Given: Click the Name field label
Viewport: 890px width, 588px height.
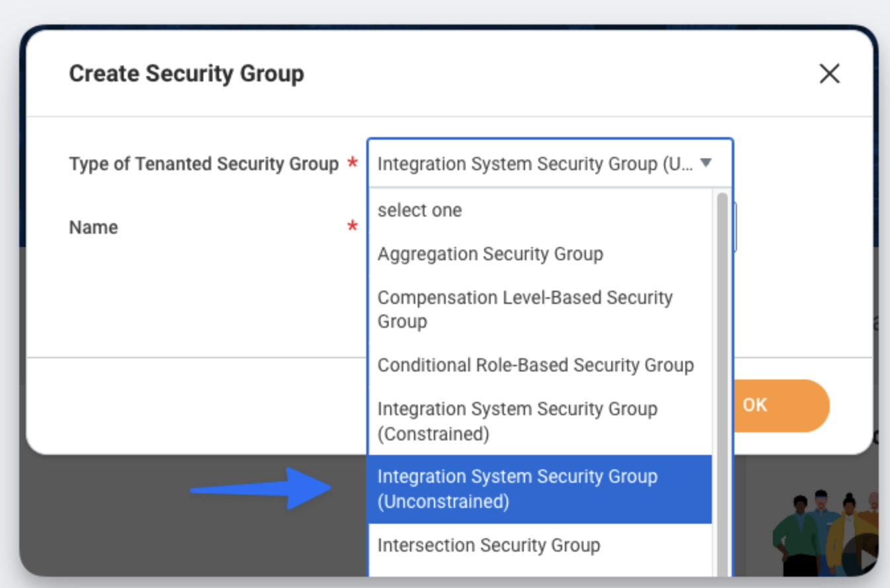Looking at the screenshot, I should (x=93, y=228).
